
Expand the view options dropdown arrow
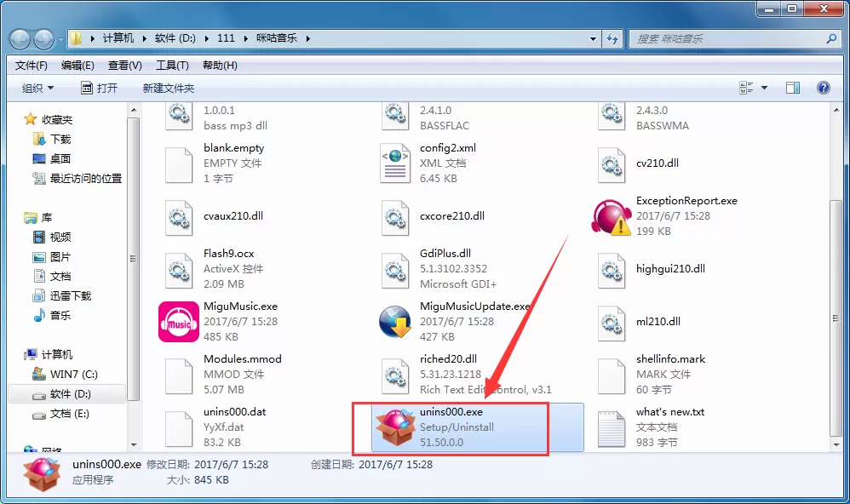[764, 88]
